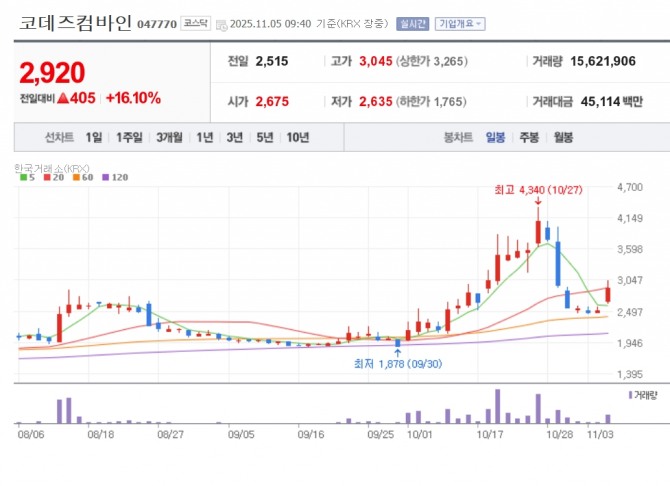Select the 1년 line chart tab
This screenshot has height=486, width=670.
(205, 137)
